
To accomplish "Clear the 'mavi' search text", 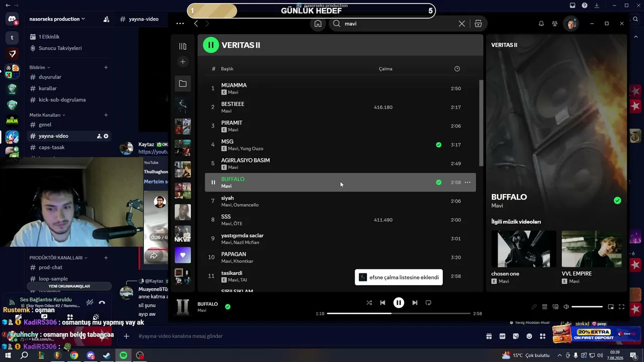I will (x=461, y=24).
